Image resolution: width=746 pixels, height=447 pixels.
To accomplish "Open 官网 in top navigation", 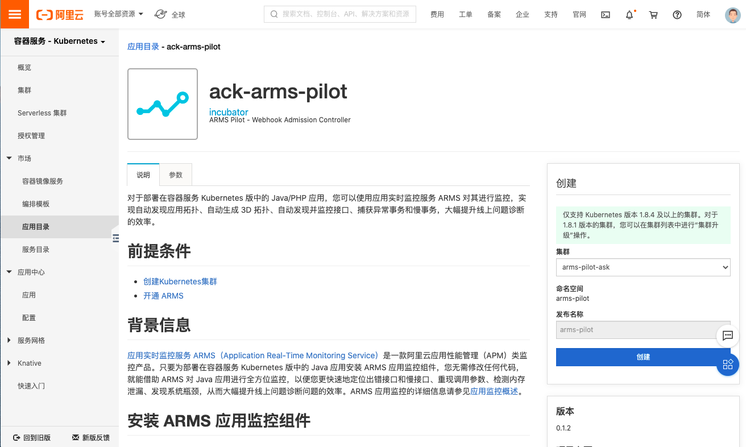I will coord(579,15).
